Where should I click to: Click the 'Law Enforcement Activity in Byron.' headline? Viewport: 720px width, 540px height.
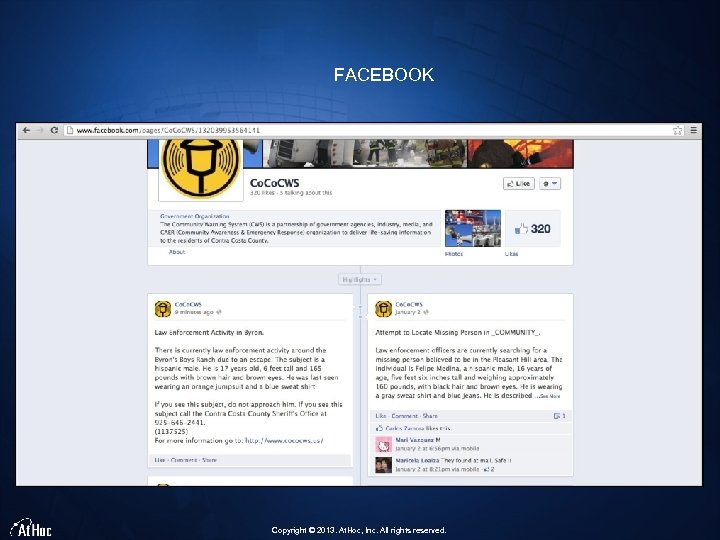point(209,332)
